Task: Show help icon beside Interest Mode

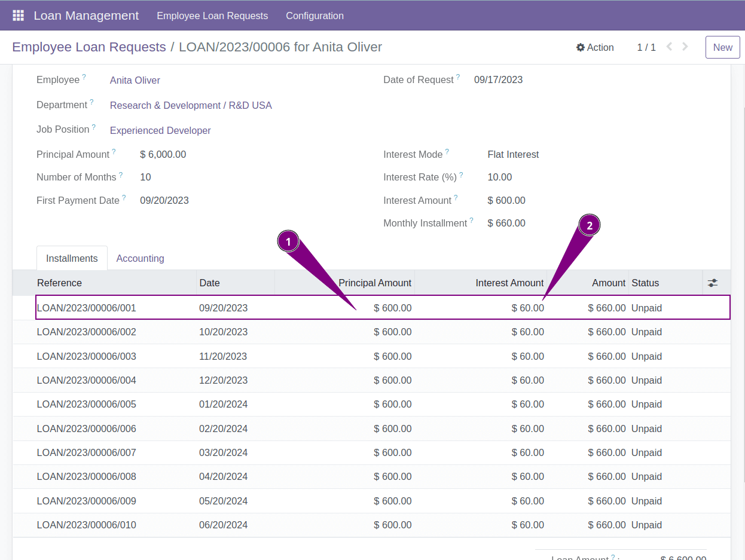Action: (447, 152)
